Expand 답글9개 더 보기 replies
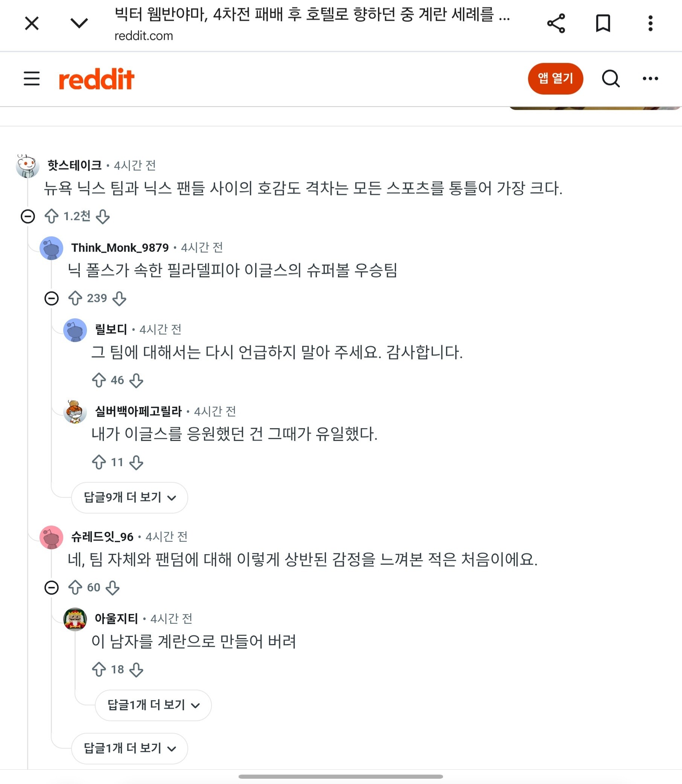This screenshot has height=784, width=682. coord(129,498)
